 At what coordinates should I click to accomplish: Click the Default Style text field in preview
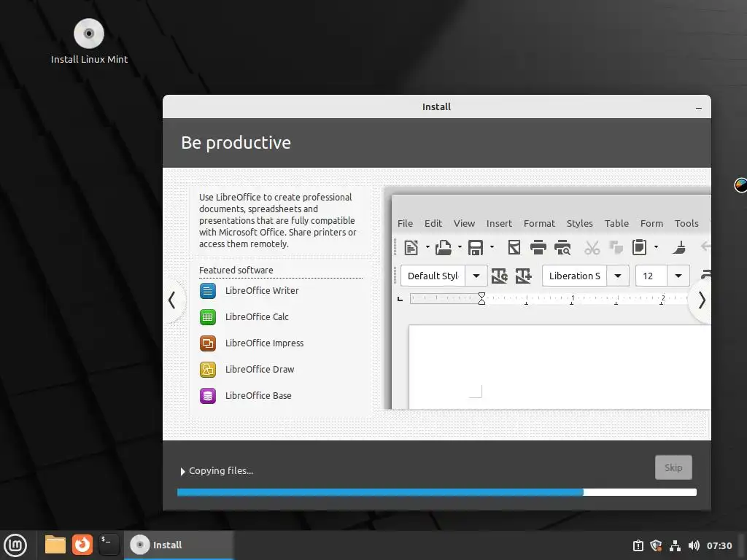(433, 276)
